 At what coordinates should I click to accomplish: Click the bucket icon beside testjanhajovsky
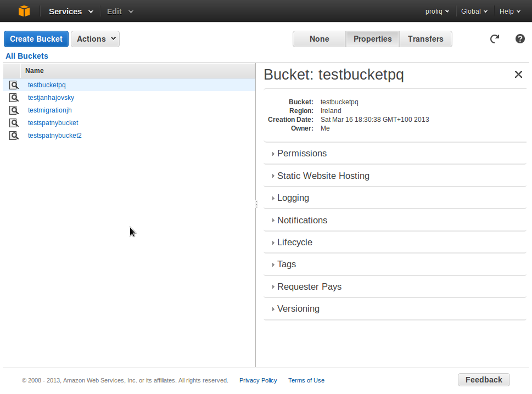pos(14,98)
